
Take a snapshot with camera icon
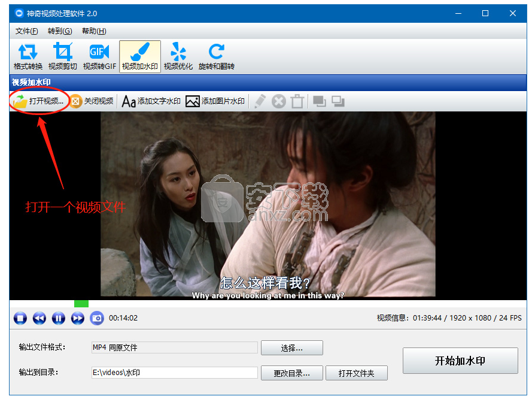[x=97, y=318]
